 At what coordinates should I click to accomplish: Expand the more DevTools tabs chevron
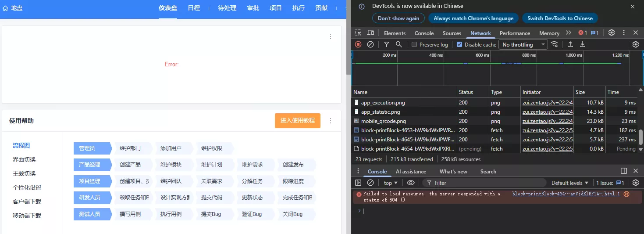pyautogui.click(x=569, y=33)
